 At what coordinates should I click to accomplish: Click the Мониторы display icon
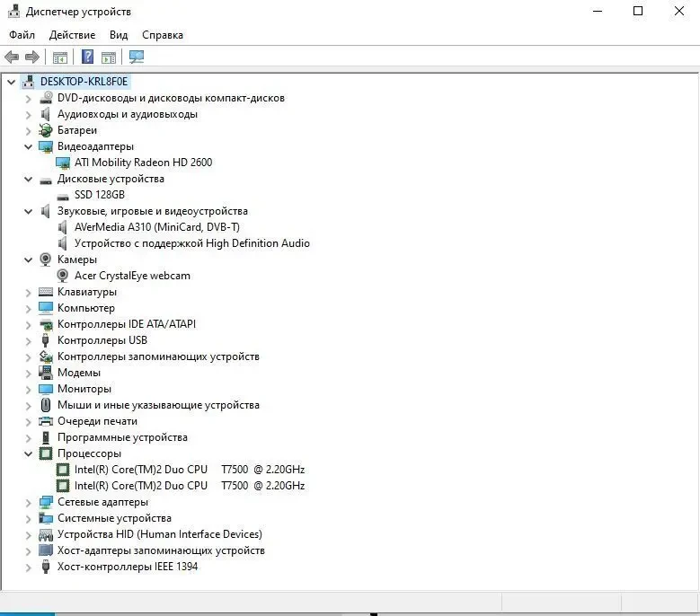pos(46,389)
